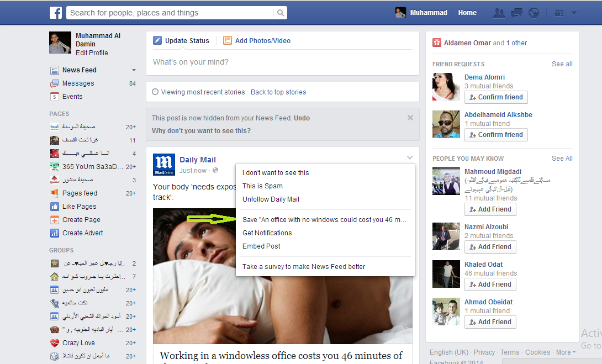Click the Search for people, places and things field
Screen dimensions: 602x364
coord(171,13)
